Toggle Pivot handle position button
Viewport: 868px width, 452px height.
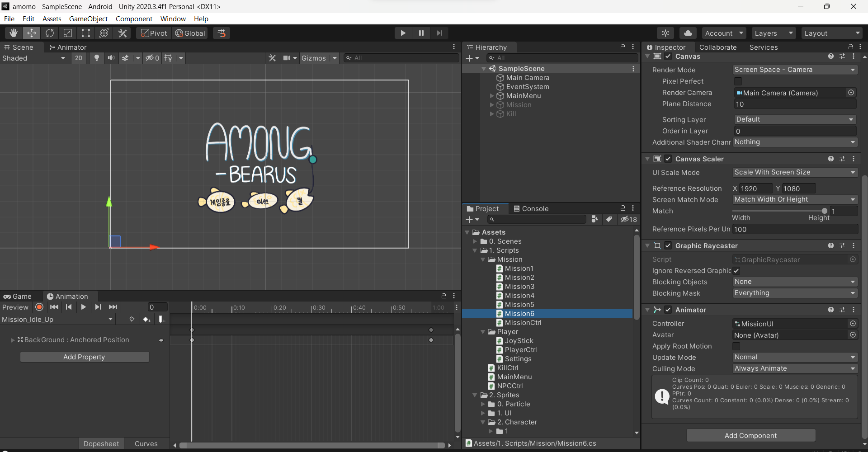click(154, 33)
